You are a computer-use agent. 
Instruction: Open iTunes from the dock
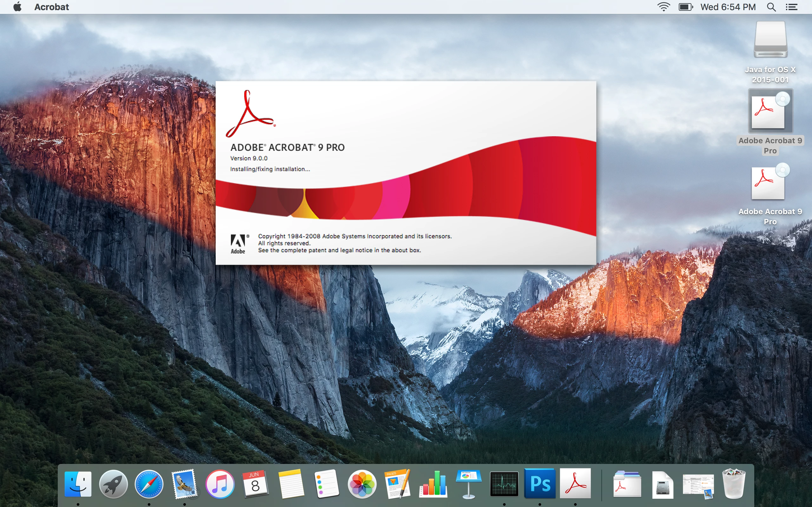click(220, 484)
